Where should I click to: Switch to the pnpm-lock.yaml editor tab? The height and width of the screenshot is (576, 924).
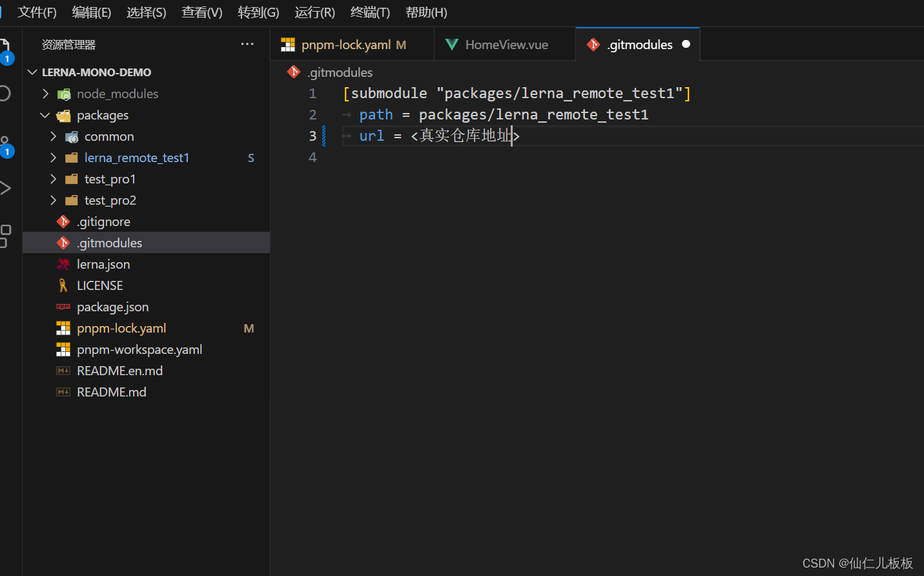tap(352, 45)
